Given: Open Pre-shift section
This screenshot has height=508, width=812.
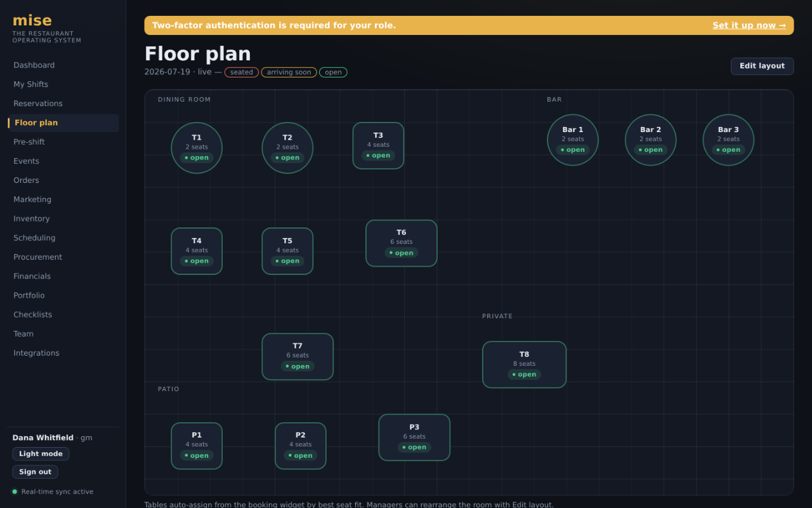Looking at the screenshot, I should (63, 142).
